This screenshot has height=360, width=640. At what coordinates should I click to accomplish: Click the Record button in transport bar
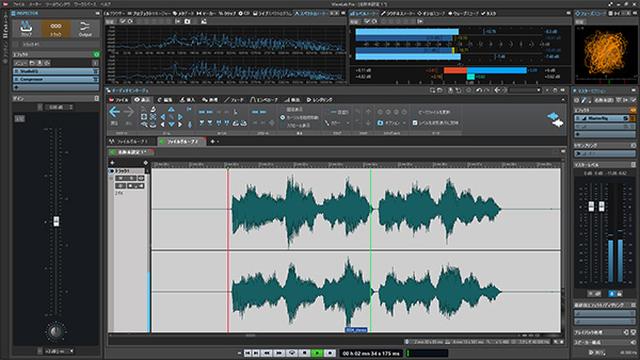coord(330,353)
